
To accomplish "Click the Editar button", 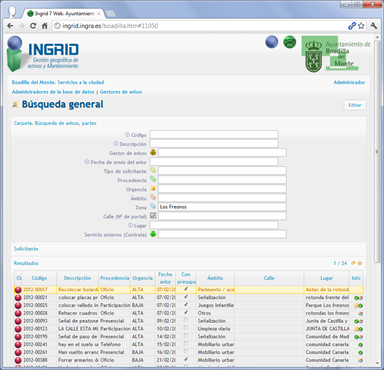I will (x=355, y=105).
